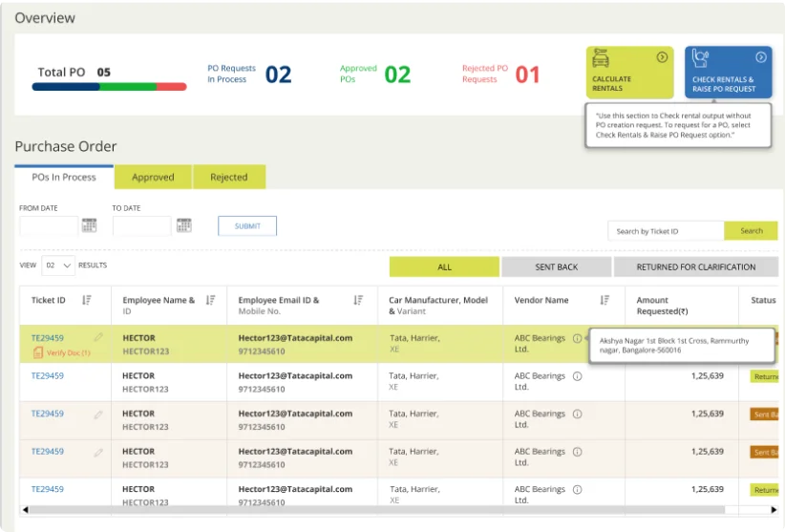Click info icon beside second row vendor
The height and width of the screenshot is (532, 785).
click(578, 376)
